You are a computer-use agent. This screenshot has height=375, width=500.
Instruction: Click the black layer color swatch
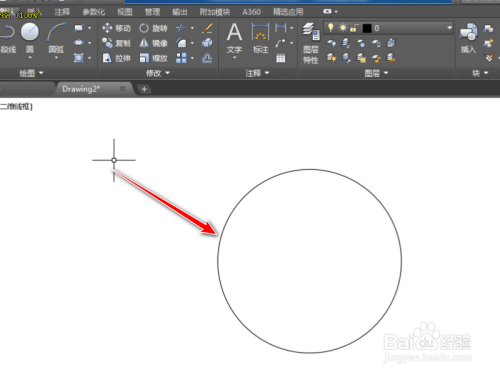367,28
